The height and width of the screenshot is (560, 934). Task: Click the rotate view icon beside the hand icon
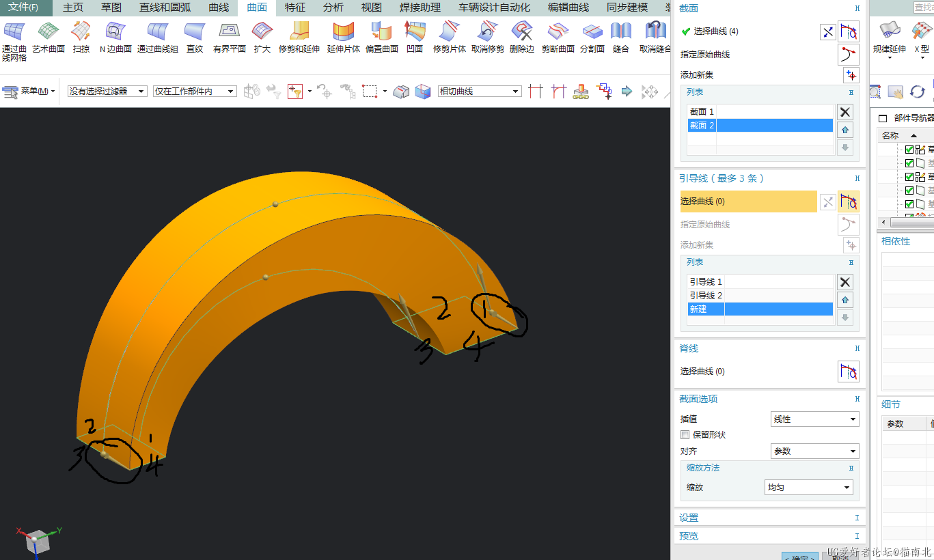[918, 92]
